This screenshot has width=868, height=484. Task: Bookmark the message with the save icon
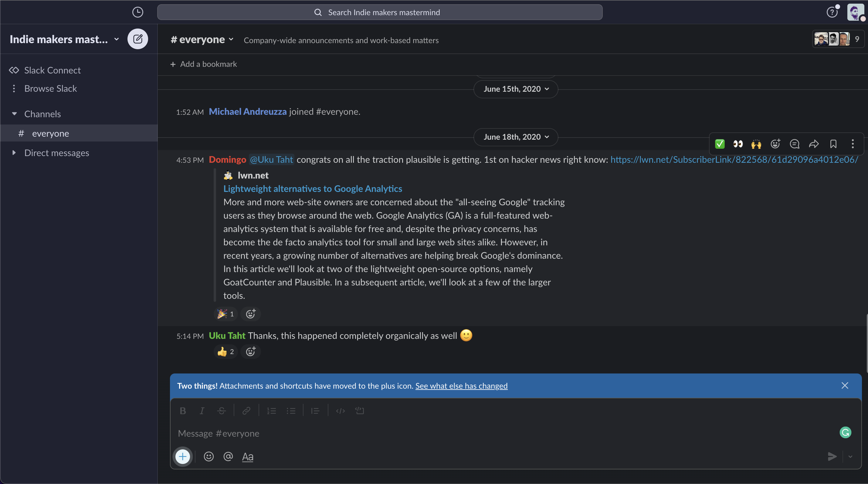(833, 144)
